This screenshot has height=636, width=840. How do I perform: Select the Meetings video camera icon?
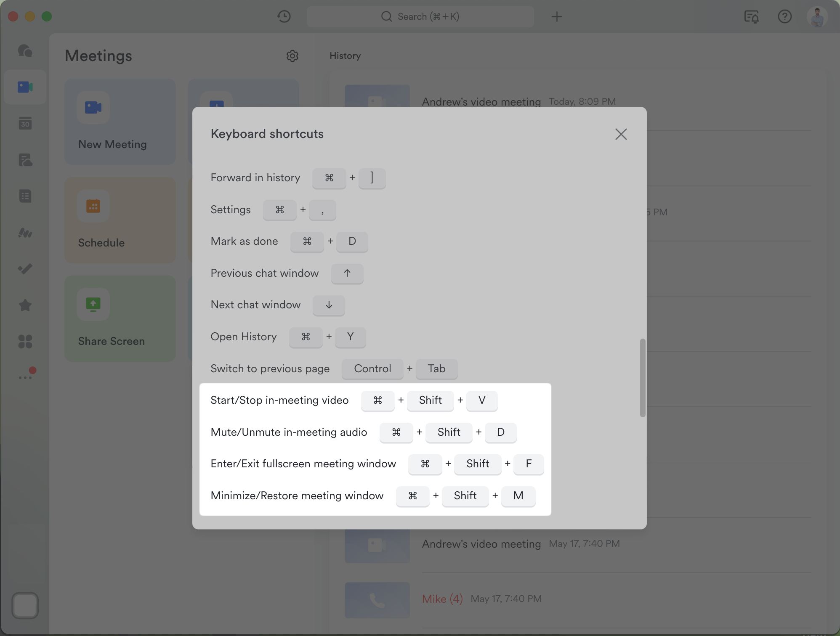point(25,87)
